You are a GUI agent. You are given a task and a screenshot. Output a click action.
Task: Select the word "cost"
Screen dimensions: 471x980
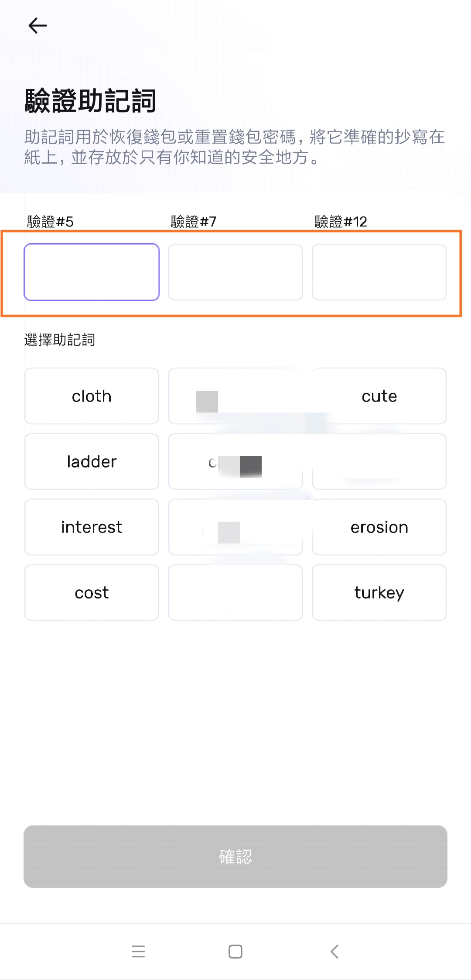[x=91, y=592]
